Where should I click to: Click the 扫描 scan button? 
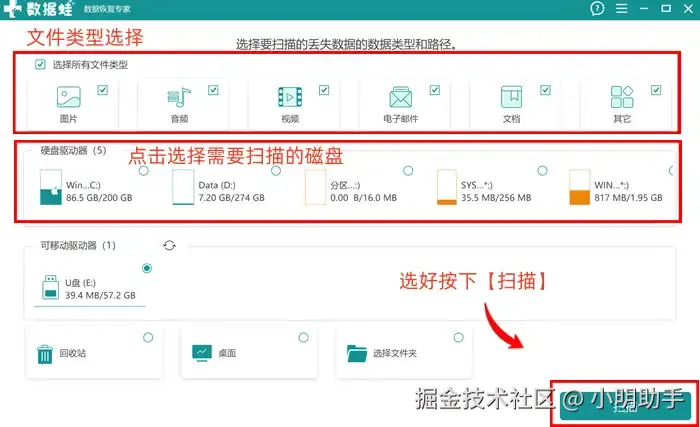point(625,406)
